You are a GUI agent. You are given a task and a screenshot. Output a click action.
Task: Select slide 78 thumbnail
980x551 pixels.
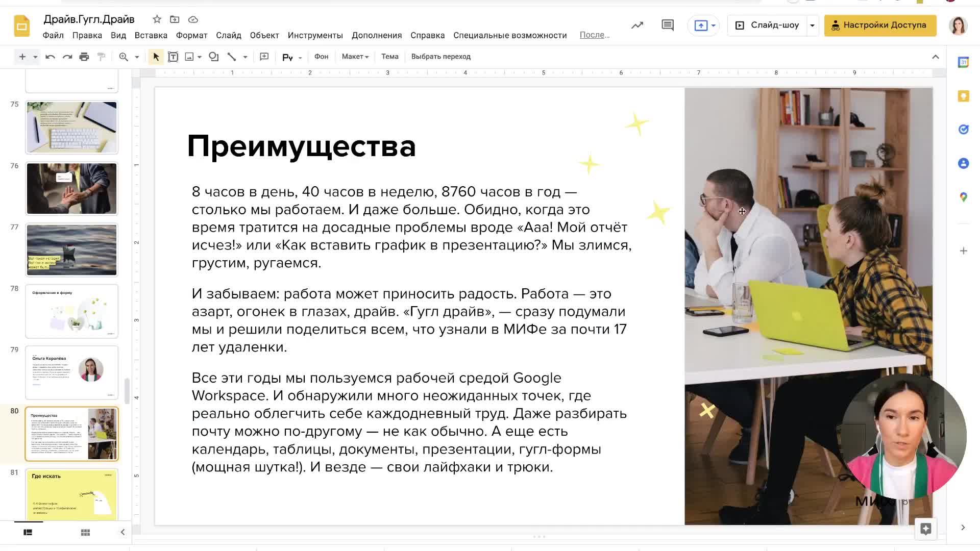click(x=71, y=311)
